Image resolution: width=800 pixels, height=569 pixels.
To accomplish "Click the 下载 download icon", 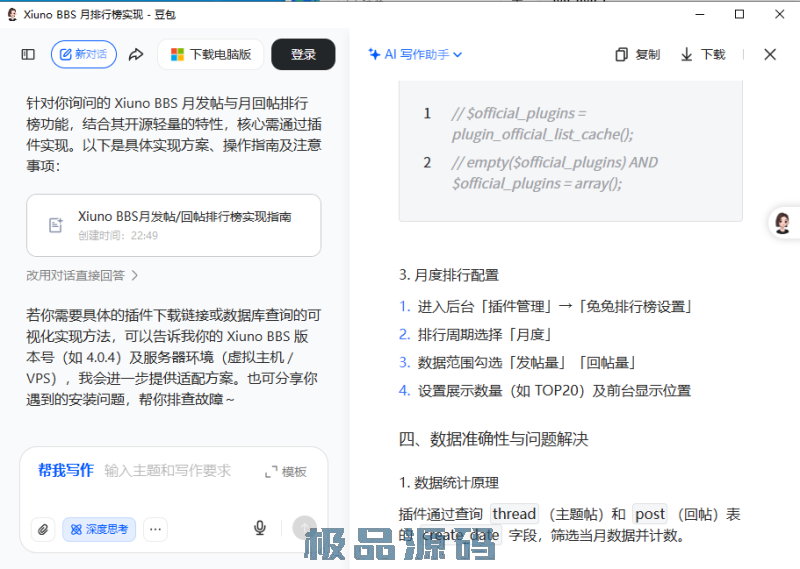I will point(687,55).
